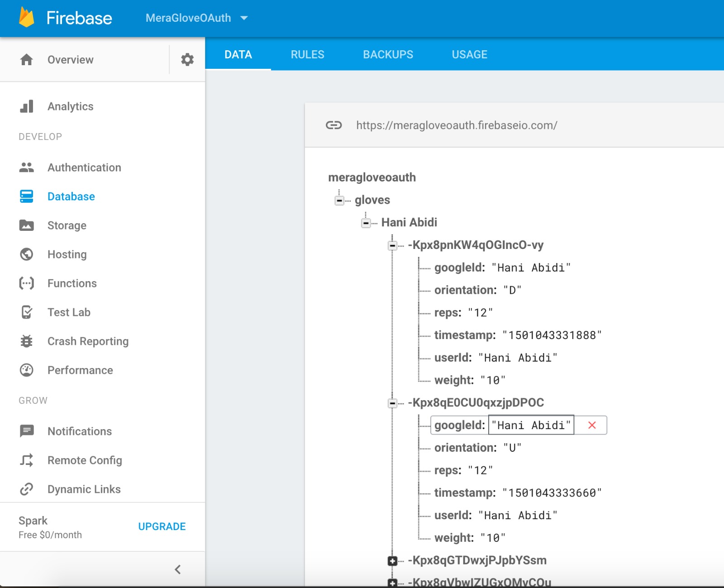Collapse the -Kpx8qE0CU0qxzjpDPOC node

click(x=393, y=403)
